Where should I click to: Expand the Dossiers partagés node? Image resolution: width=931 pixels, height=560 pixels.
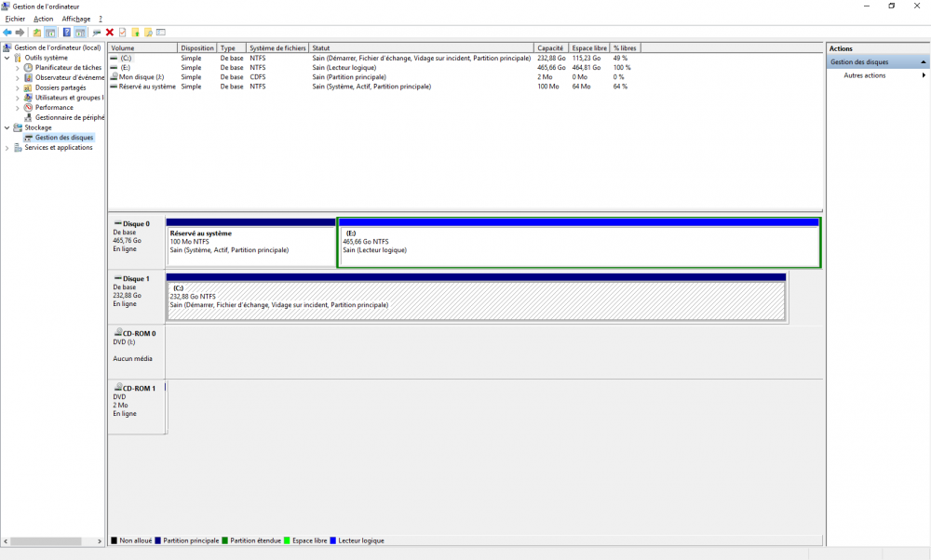tap(17, 87)
